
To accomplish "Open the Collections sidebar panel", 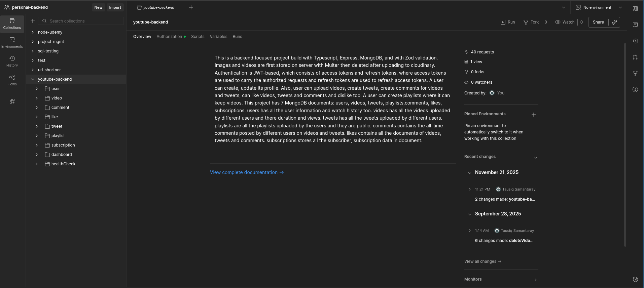I will pos(12,24).
